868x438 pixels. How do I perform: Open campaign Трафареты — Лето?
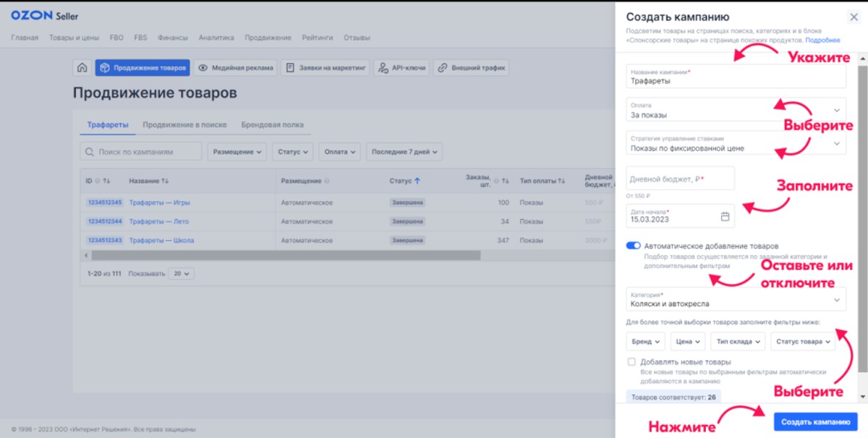tap(159, 221)
